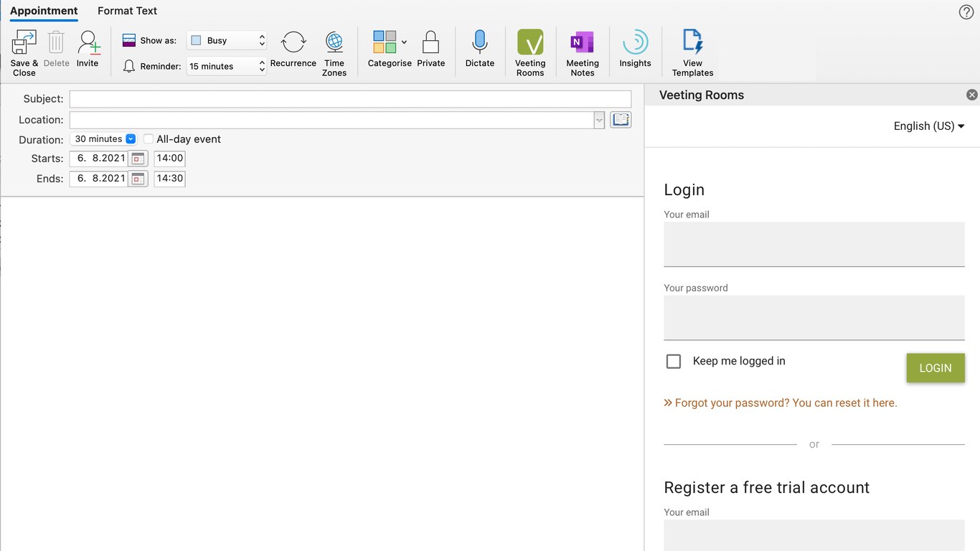This screenshot has width=980, height=551.
Task: Close the Veeting Rooms panel
Action: tap(972, 95)
